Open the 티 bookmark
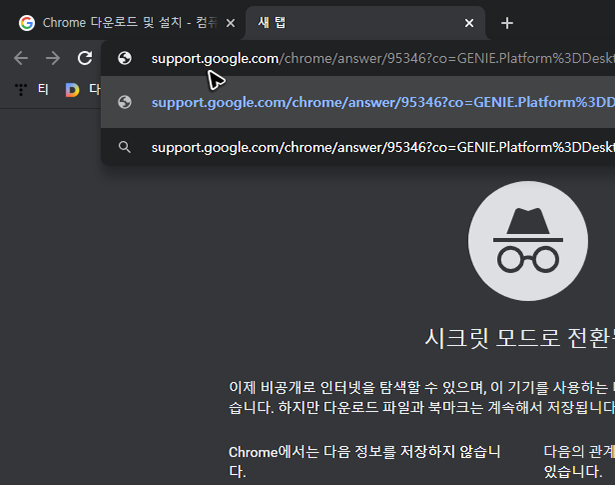 click(43, 89)
